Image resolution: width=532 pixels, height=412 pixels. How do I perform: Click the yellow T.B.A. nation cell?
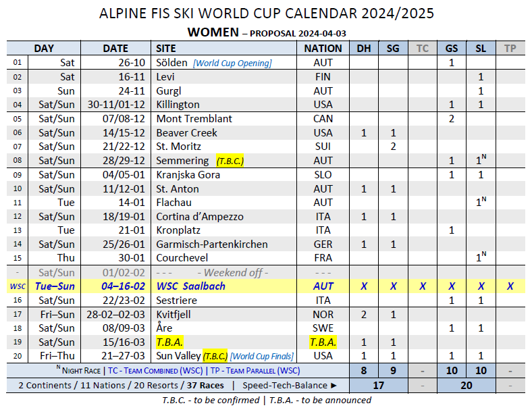(x=323, y=342)
